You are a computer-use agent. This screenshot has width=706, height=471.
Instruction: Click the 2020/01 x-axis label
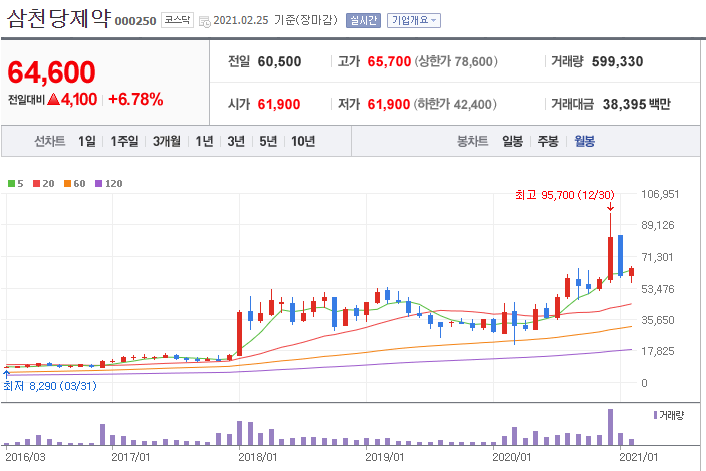click(511, 457)
